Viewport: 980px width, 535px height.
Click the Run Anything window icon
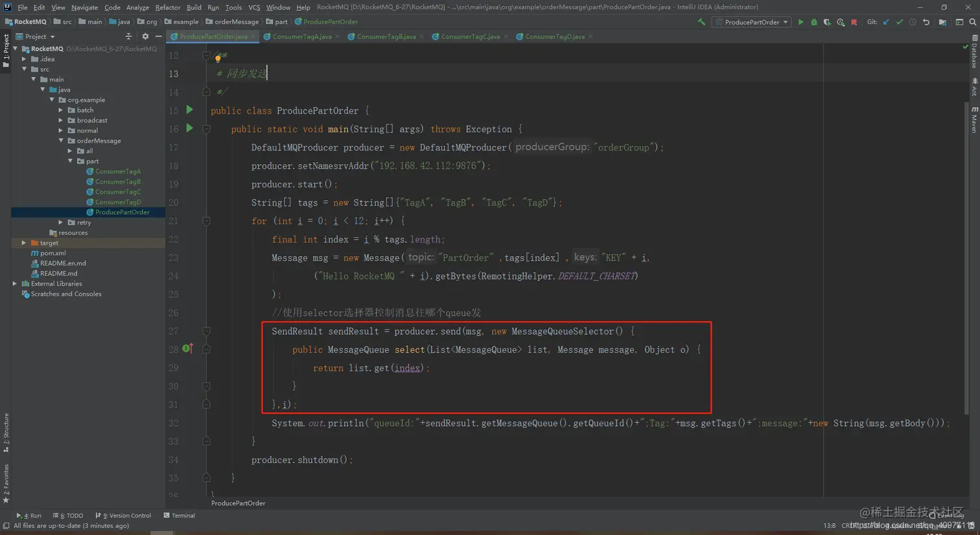[x=959, y=22]
